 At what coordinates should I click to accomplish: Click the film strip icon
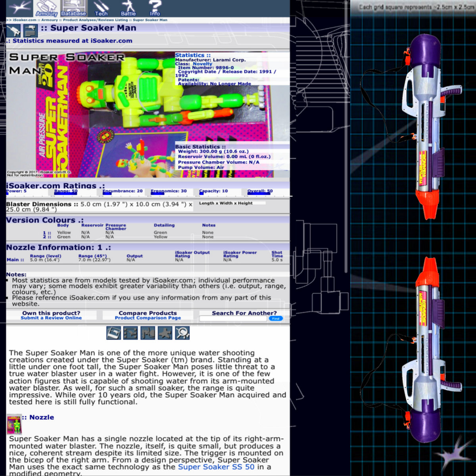click(x=131, y=333)
